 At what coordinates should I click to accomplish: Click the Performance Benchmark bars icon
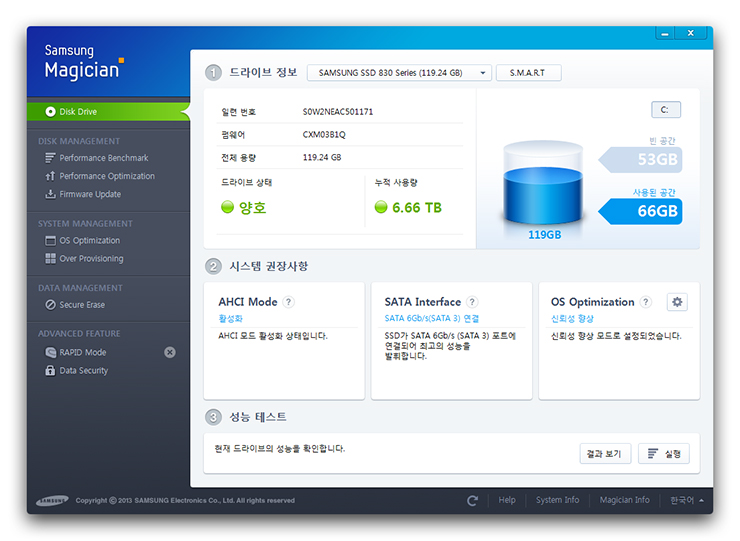click(x=50, y=158)
